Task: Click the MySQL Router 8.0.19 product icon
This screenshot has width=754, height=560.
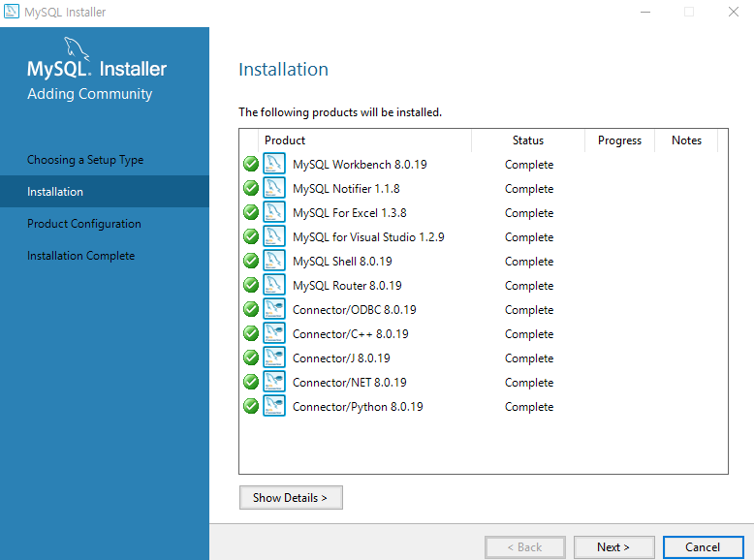Action: [274, 285]
